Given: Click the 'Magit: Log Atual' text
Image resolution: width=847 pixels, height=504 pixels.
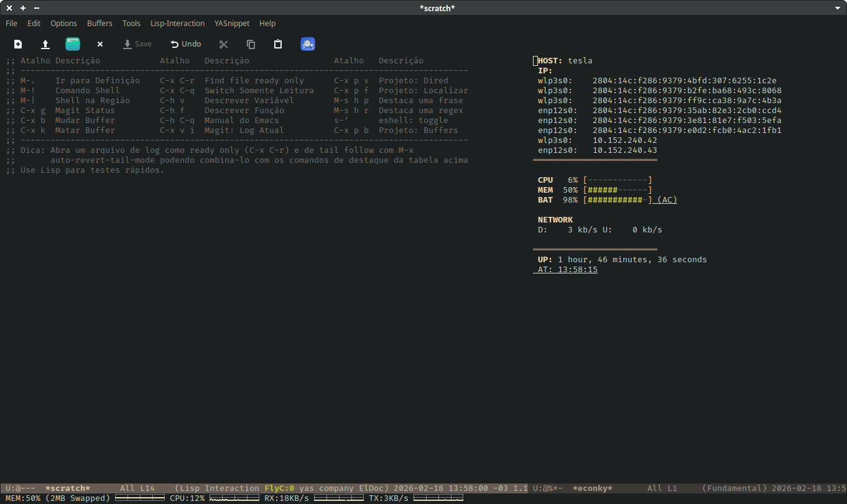Looking at the screenshot, I should click(244, 131).
